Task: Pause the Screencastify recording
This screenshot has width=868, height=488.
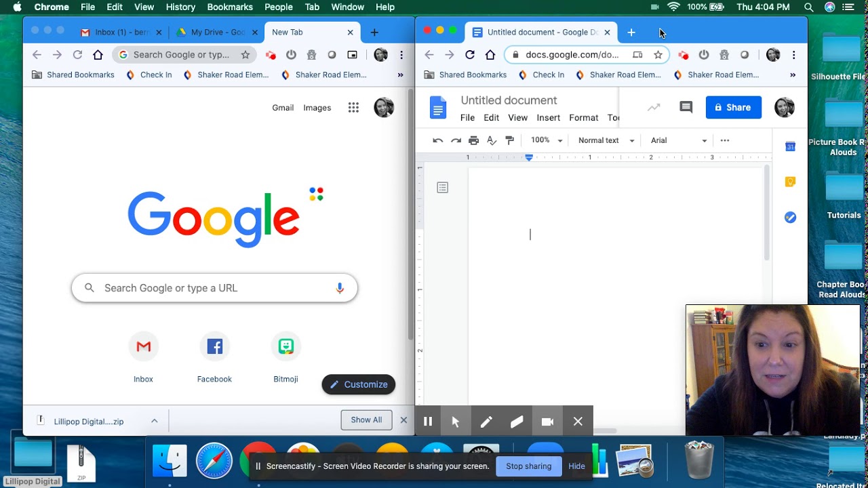Action: click(428, 422)
